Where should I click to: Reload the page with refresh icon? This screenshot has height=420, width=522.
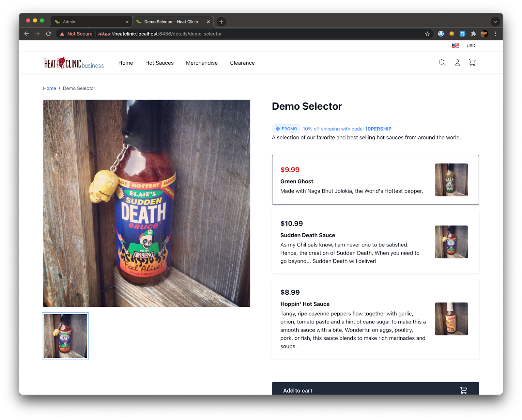tap(48, 34)
